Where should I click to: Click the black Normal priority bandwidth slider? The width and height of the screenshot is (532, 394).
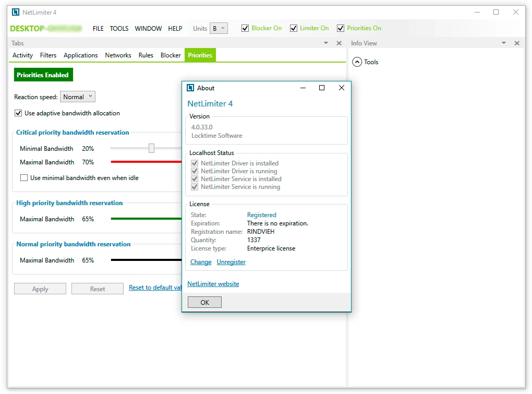click(146, 260)
